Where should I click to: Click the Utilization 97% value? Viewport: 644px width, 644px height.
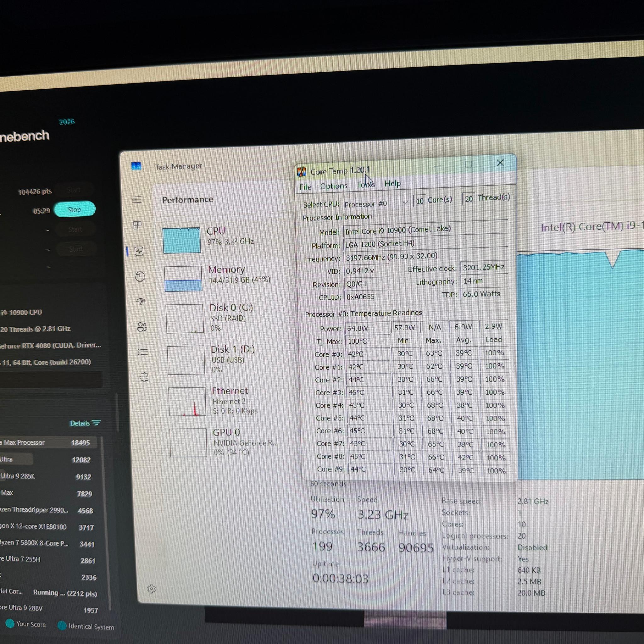pyautogui.click(x=323, y=514)
